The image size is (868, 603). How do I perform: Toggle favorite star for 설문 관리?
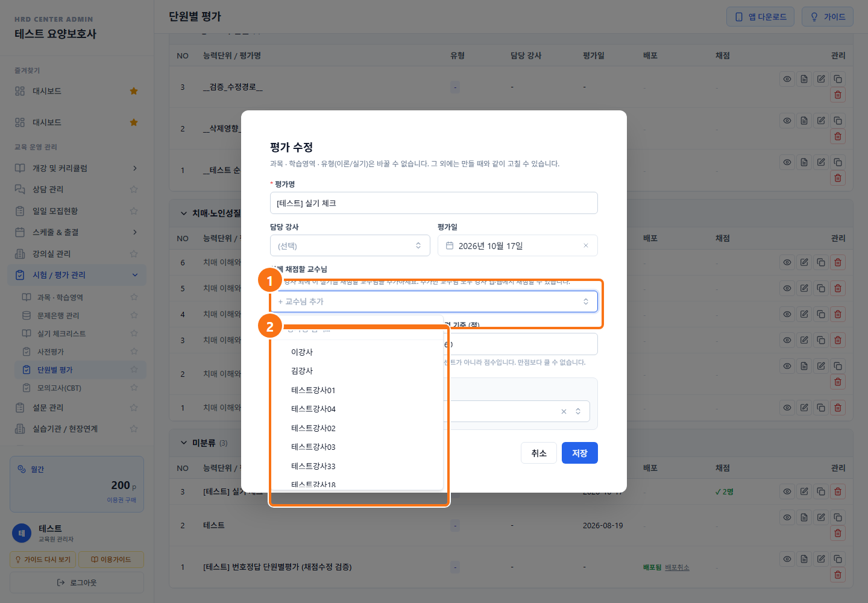coord(134,408)
